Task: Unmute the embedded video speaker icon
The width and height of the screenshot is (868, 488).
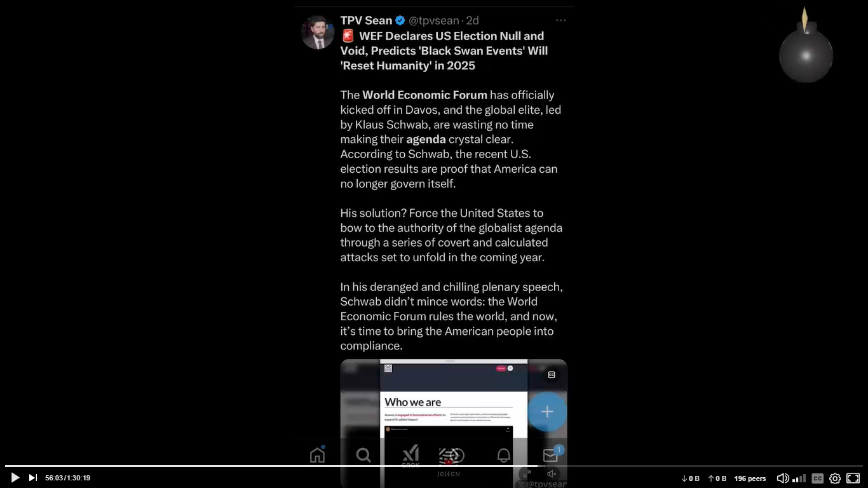Action: (552, 474)
